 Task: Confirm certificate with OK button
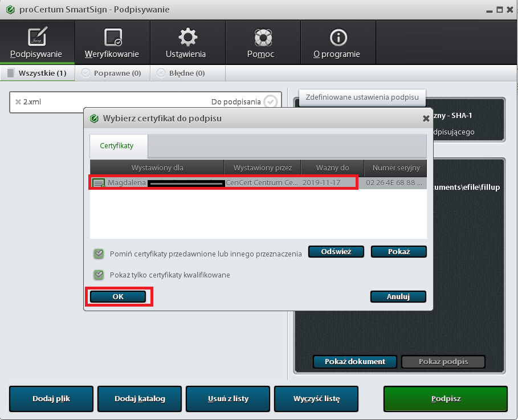118,296
